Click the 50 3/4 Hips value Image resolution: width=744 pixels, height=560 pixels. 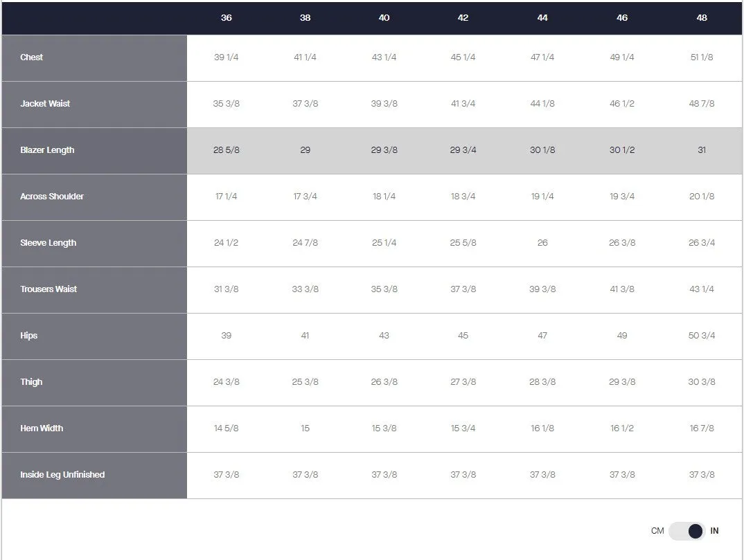pos(701,335)
